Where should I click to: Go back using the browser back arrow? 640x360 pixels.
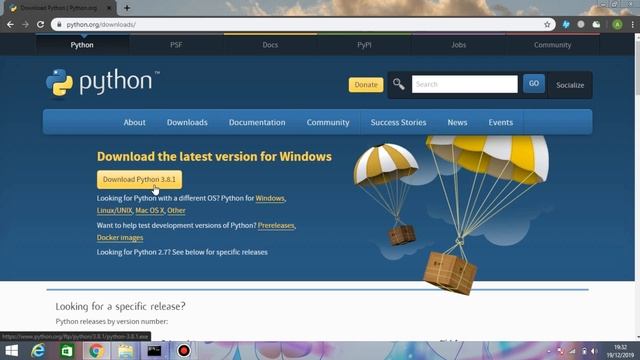coord(10,24)
